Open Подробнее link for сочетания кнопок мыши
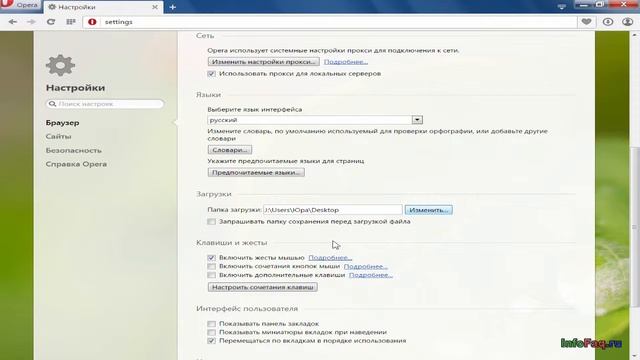 tap(366, 267)
